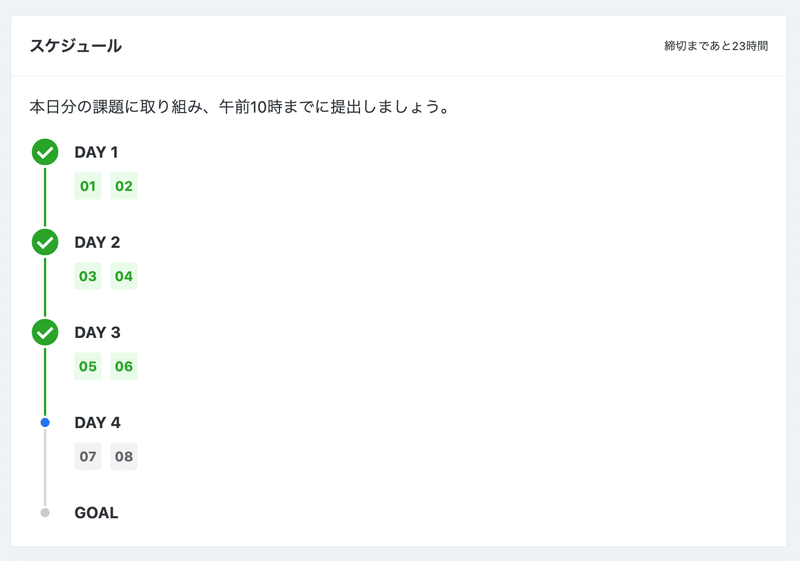Open the gray task 08 badge
This screenshot has height=561, width=800.
124,456
